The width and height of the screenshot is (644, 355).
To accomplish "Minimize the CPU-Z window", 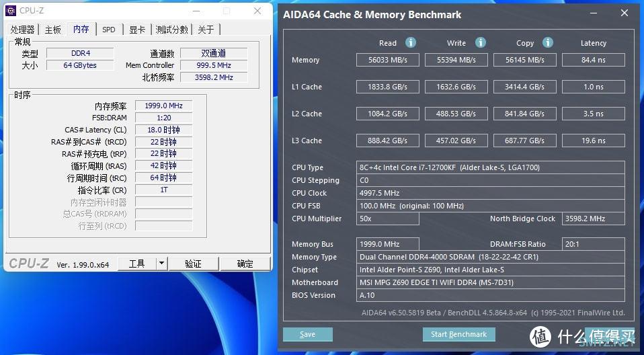I will pos(196,11).
